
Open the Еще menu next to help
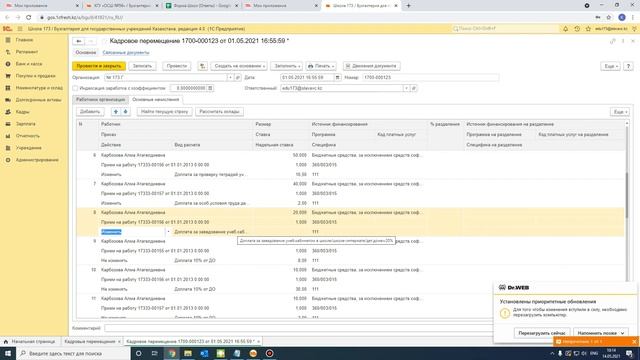[610, 66]
